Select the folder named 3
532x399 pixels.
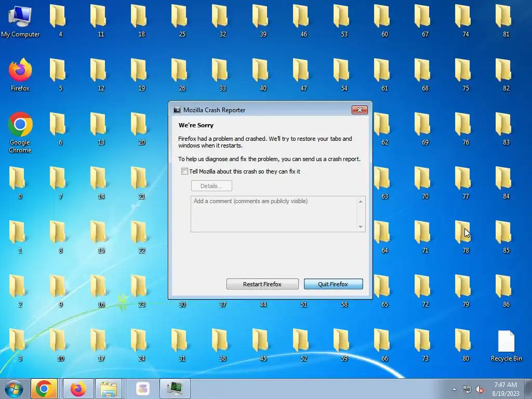click(18, 345)
